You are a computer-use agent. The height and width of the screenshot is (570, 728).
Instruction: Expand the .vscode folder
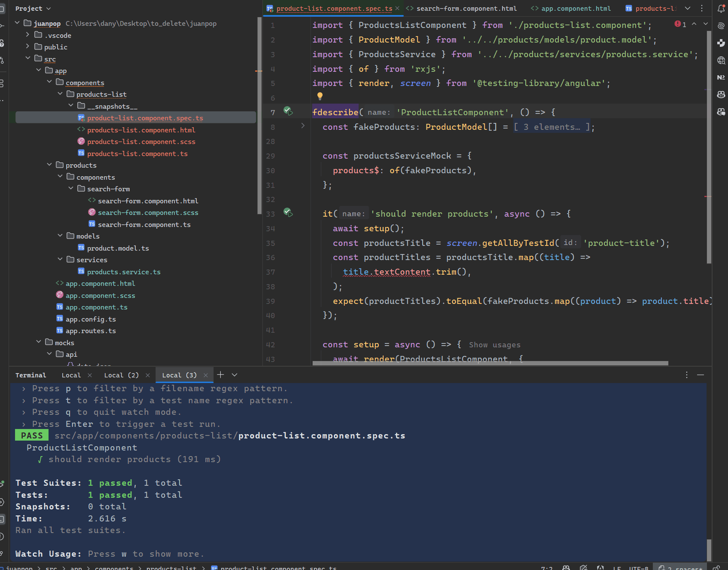28,35
